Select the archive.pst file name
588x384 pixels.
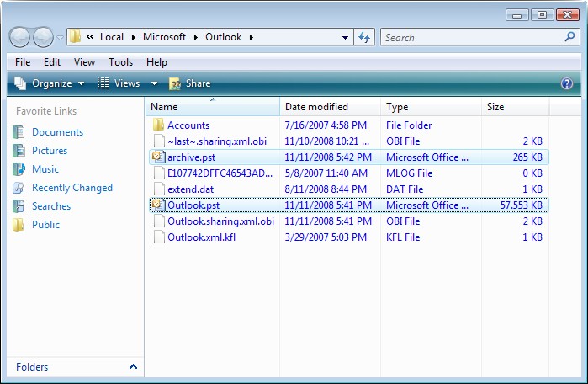[191, 157]
